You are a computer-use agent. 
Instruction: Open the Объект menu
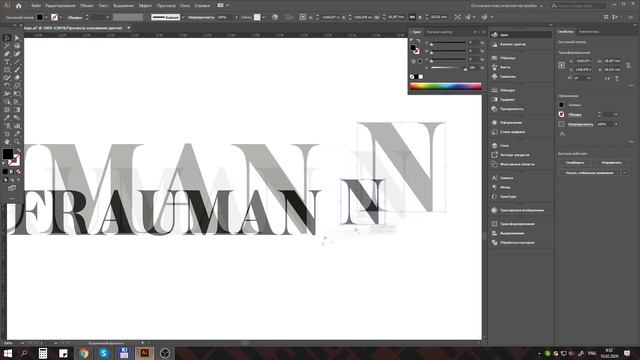click(x=87, y=6)
